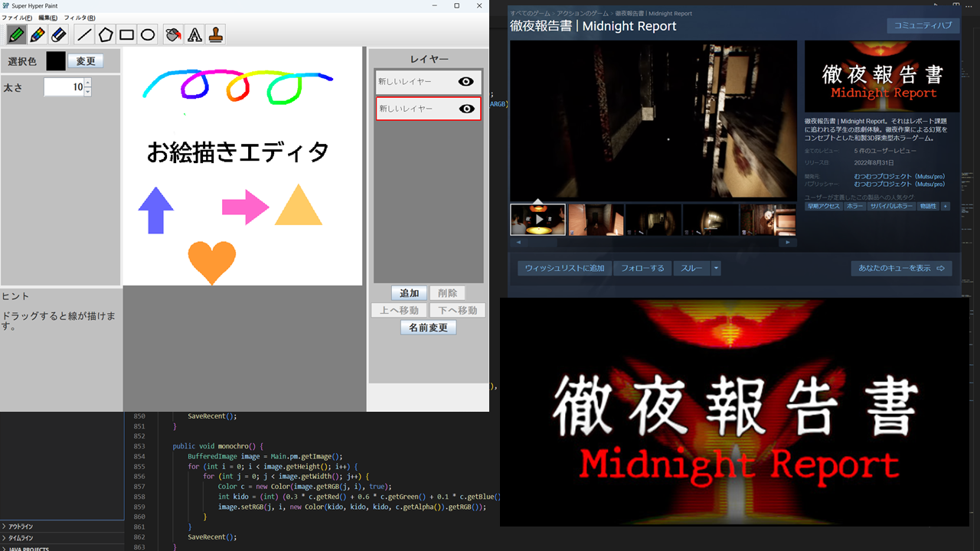Open developer link in 開発元 row

899,177
